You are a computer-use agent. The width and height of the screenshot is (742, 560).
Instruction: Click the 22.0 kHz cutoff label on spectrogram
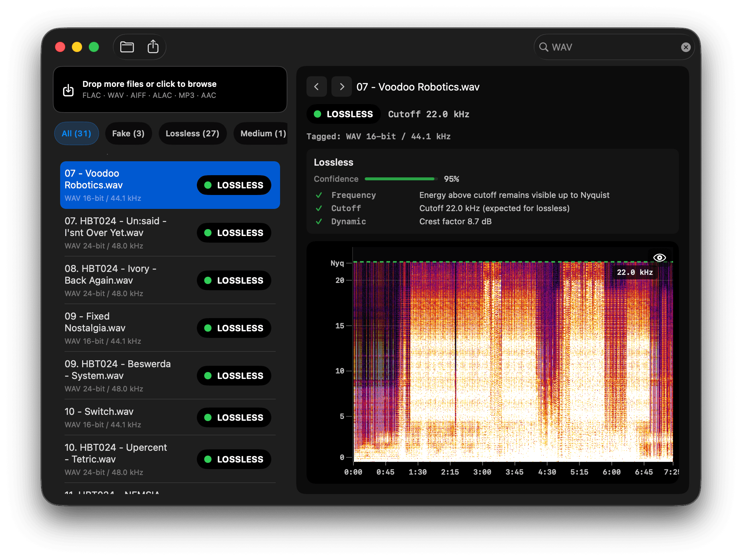tap(635, 272)
